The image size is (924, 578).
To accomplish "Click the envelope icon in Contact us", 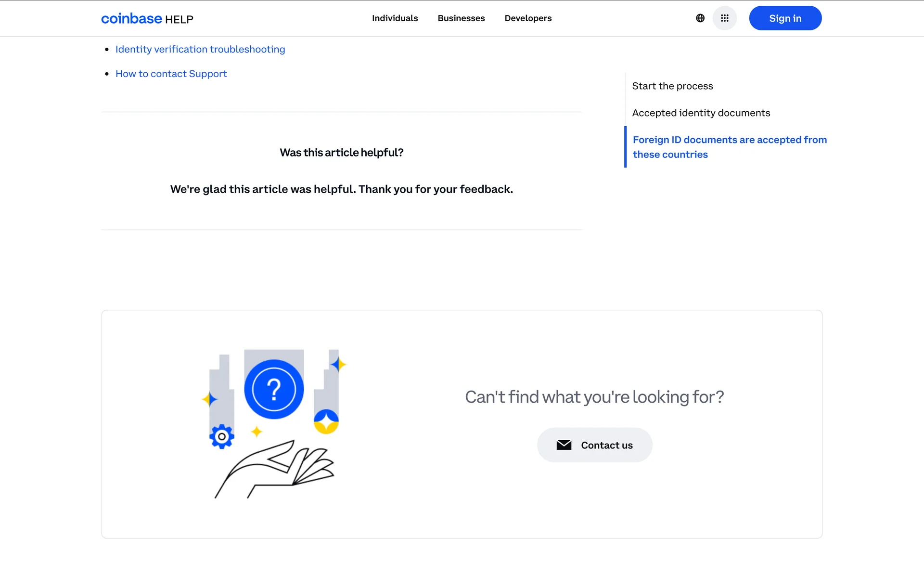I will click(x=564, y=445).
